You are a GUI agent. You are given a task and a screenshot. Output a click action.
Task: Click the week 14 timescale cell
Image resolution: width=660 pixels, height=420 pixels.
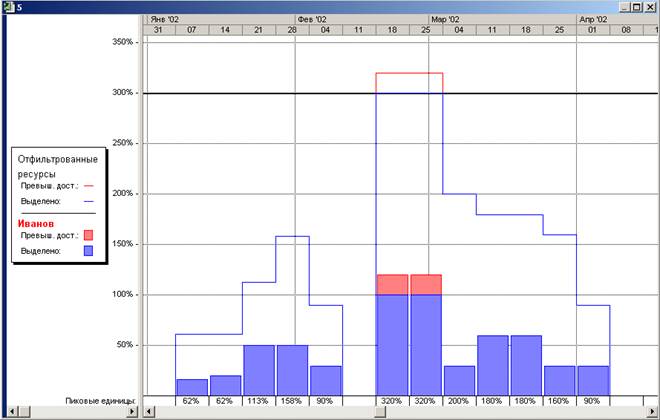pos(225,30)
